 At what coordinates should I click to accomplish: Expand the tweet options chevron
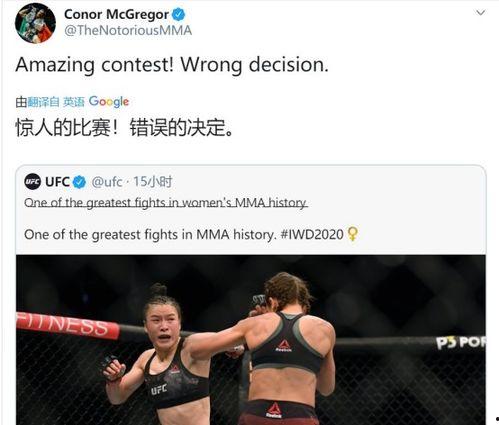480,13
